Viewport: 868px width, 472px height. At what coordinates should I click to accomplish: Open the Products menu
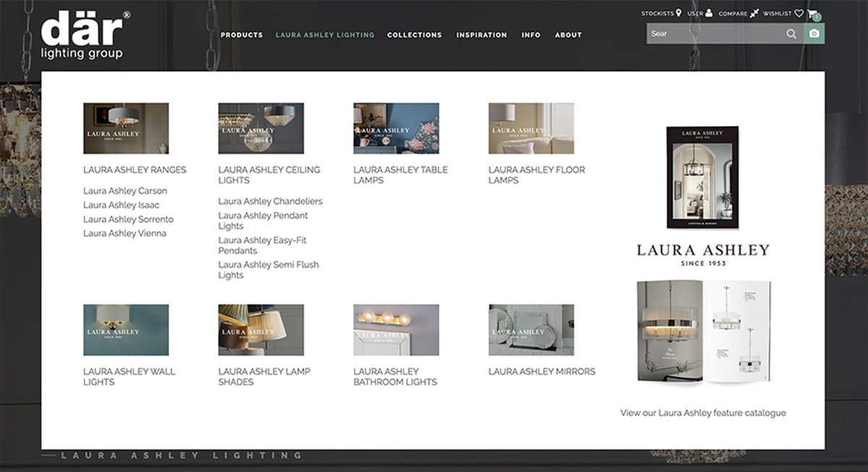coord(242,35)
